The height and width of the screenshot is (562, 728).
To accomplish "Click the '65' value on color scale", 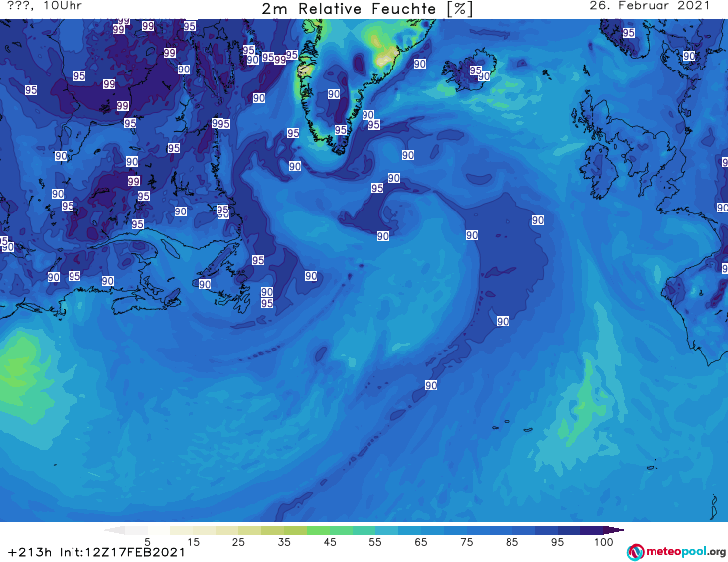I will [x=421, y=542].
